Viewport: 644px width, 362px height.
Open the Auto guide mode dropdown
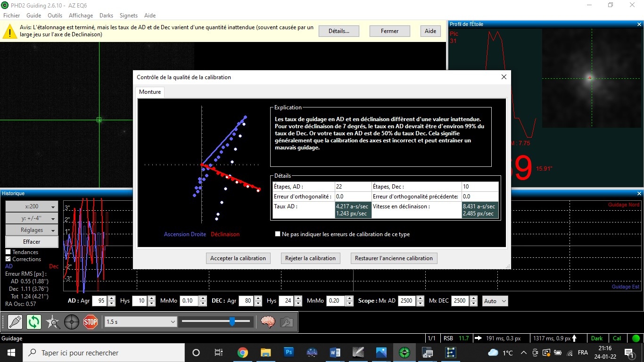pyautogui.click(x=495, y=301)
